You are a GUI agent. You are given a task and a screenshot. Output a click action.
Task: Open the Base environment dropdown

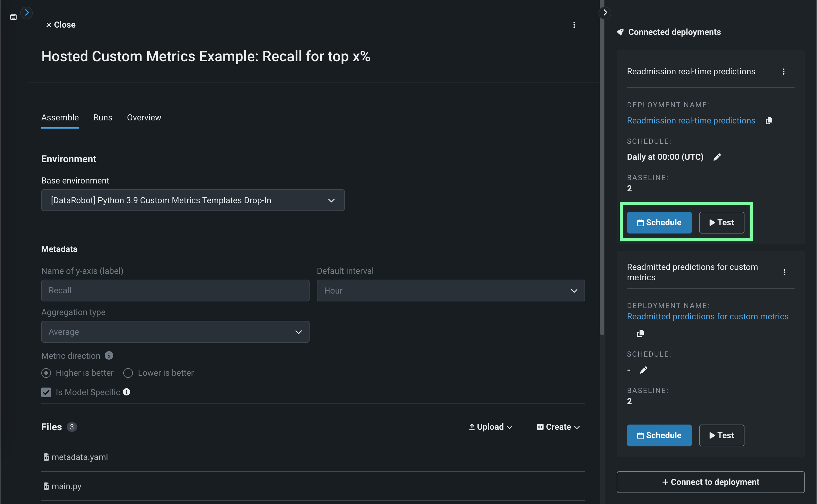click(192, 200)
